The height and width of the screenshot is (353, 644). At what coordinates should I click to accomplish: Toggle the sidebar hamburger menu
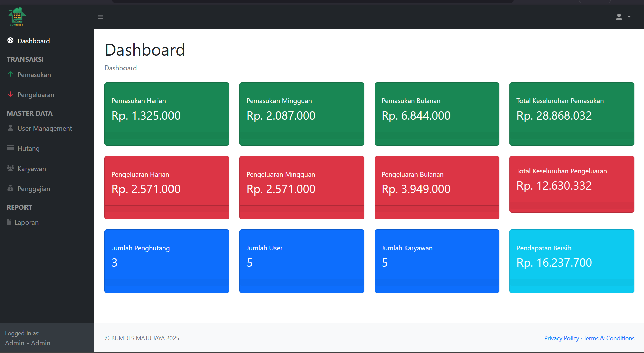[x=100, y=17]
